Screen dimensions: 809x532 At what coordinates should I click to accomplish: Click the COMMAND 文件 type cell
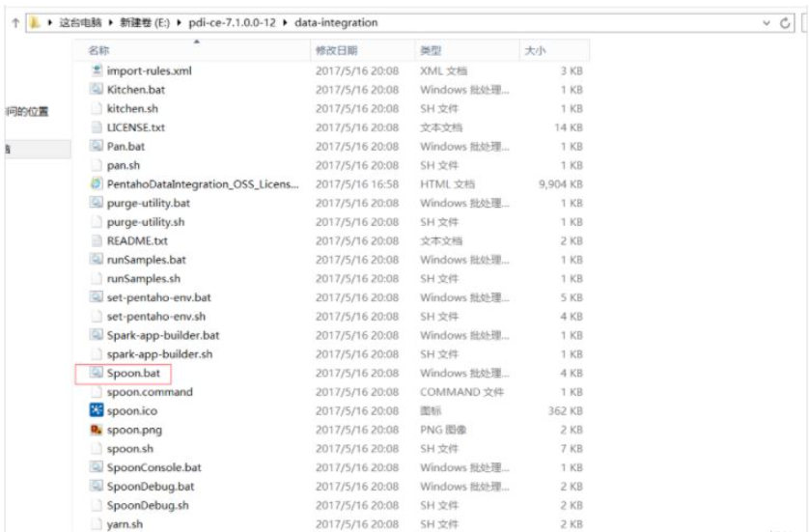[x=461, y=392]
